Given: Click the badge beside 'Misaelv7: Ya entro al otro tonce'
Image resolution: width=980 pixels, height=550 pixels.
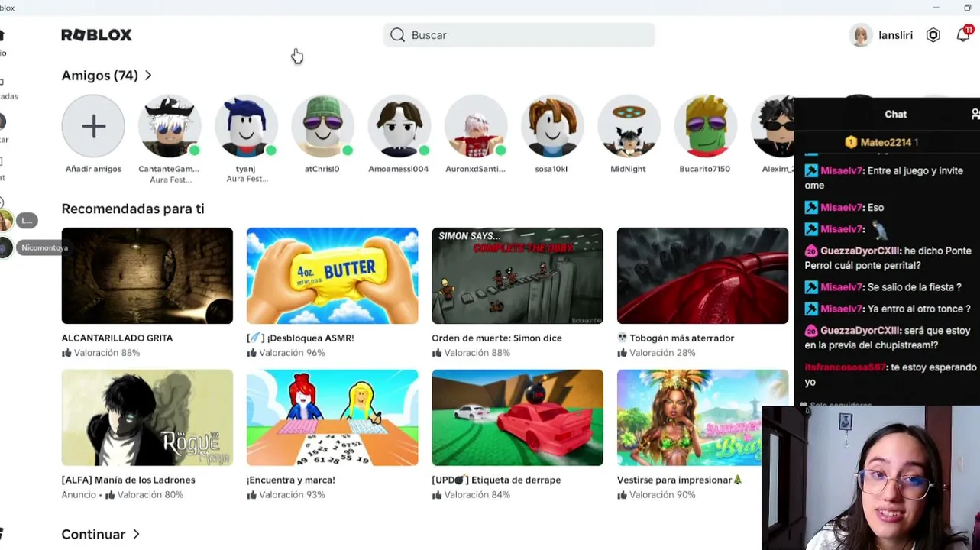Looking at the screenshot, I should click(811, 309).
